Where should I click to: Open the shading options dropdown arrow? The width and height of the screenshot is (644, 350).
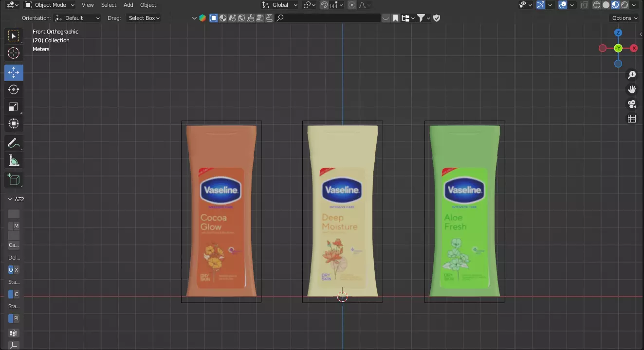pos(634,5)
